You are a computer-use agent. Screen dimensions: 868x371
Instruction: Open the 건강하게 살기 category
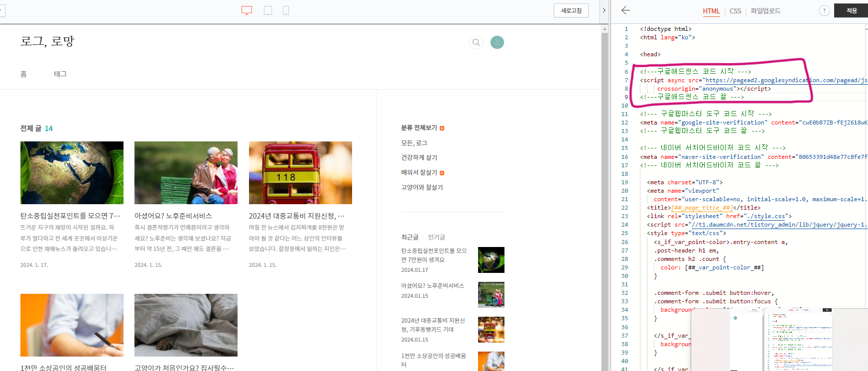pyautogui.click(x=419, y=157)
